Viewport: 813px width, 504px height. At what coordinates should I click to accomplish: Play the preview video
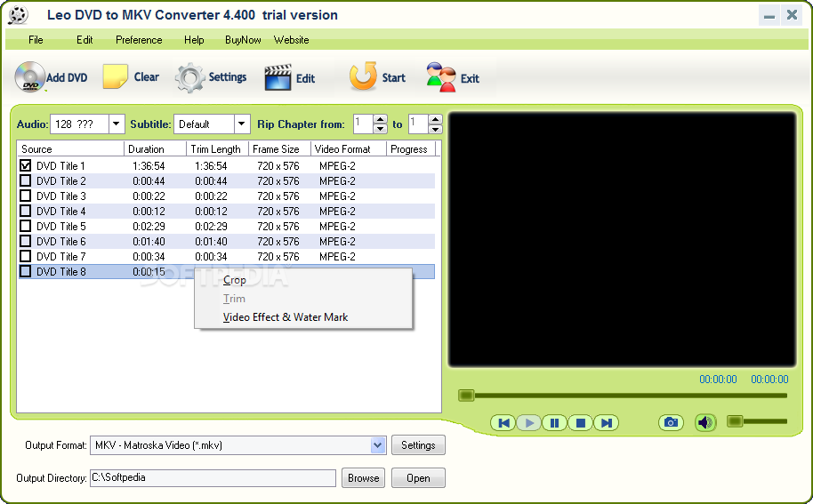tap(529, 423)
